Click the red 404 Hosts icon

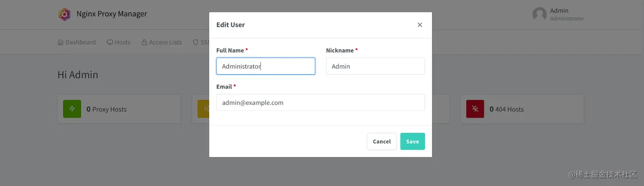tap(475, 109)
